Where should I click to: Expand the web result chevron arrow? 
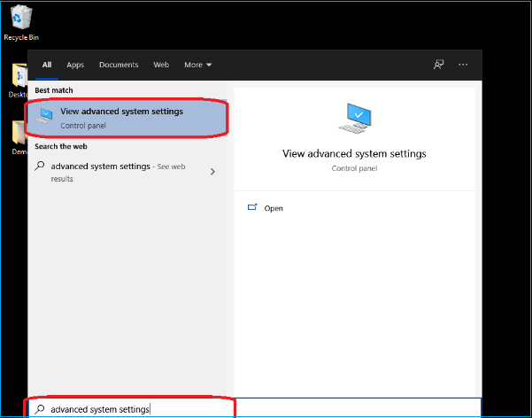(212, 172)
